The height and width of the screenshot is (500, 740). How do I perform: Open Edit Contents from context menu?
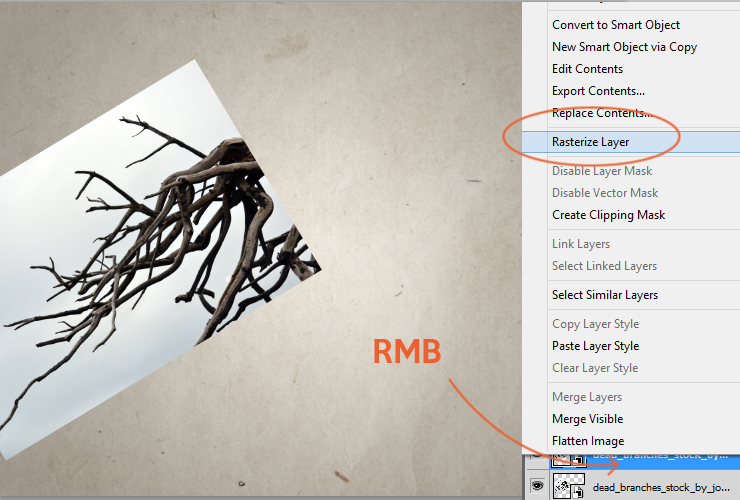[588, 69]
